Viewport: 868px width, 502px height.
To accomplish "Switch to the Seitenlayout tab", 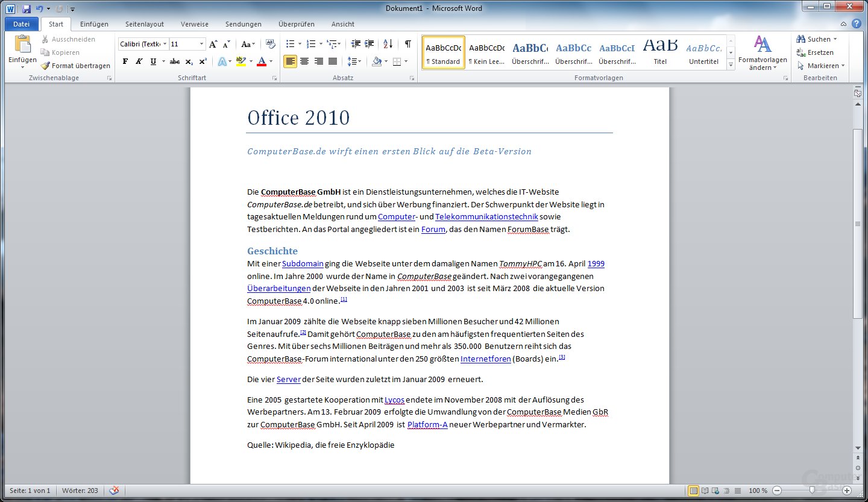I will pos(144,24).
